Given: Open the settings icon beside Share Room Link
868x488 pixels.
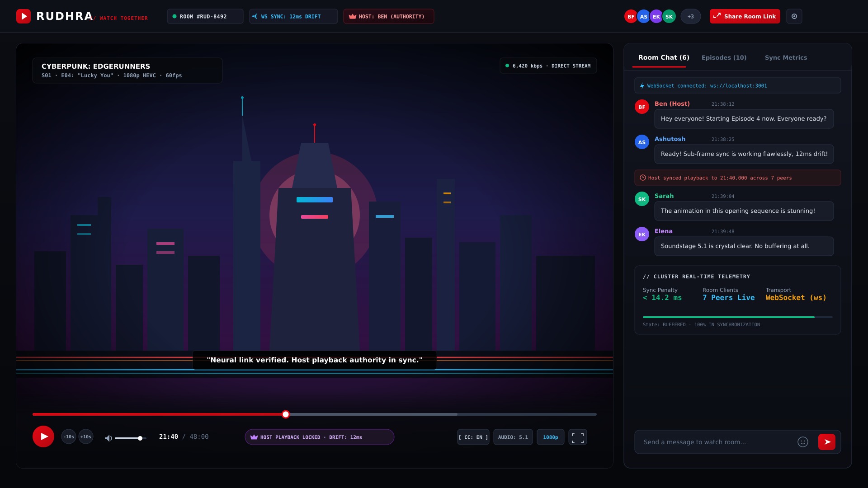Looking at the screenshot, I should point(794,16).
